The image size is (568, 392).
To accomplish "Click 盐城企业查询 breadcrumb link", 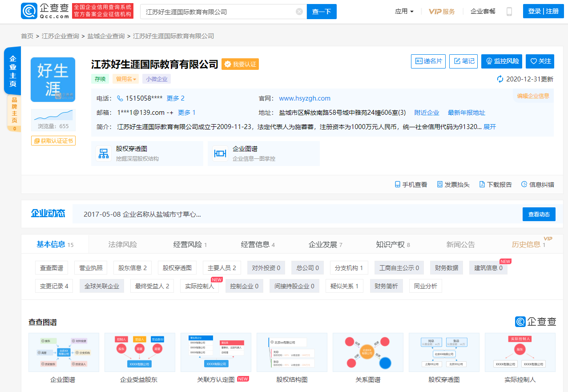I will 106,36.
